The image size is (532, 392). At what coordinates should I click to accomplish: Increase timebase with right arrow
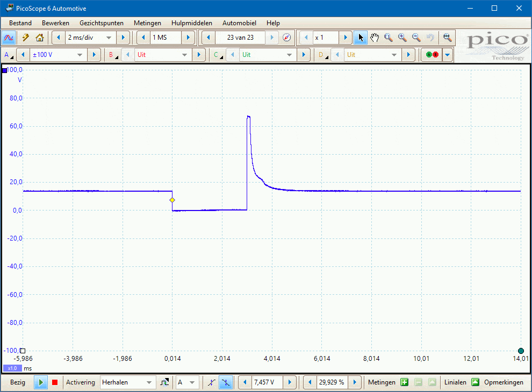[123, 38]
